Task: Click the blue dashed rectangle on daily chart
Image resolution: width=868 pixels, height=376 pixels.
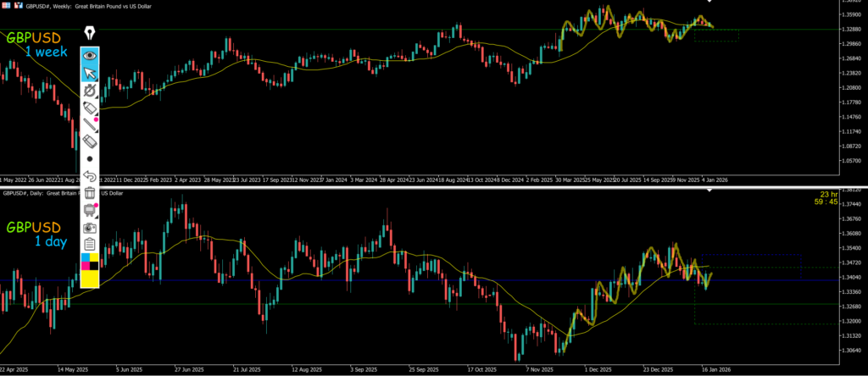Action: 751,255
